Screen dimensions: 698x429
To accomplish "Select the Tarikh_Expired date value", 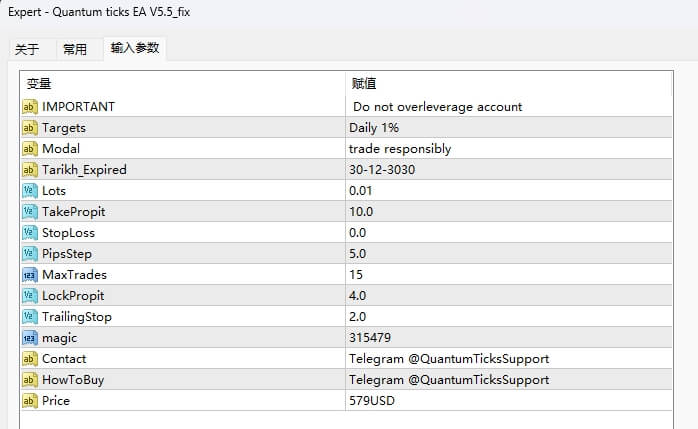I will [382, 170].
